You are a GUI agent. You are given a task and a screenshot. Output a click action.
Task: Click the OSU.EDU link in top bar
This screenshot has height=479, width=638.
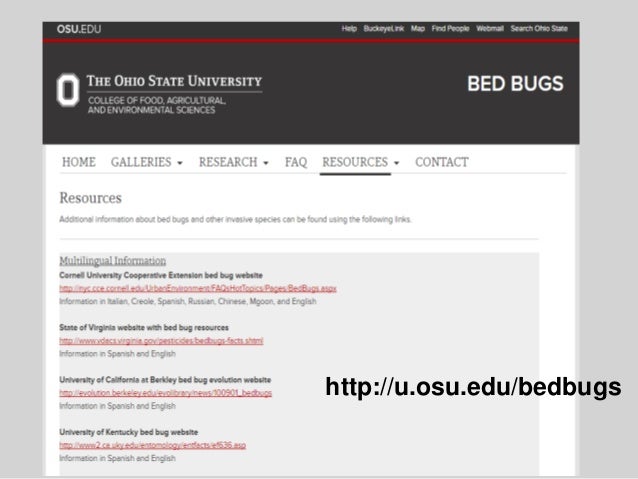point(79,29)
